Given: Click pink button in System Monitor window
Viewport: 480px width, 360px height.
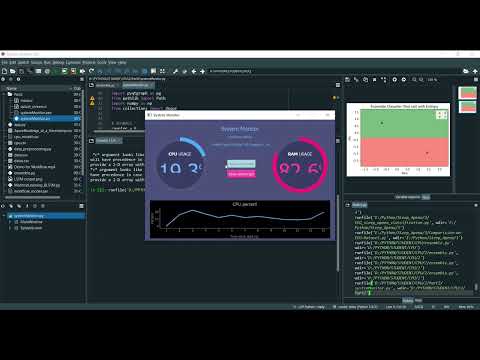Looking at the screenshot, I should pyautogui.click(x=241, y=174).
